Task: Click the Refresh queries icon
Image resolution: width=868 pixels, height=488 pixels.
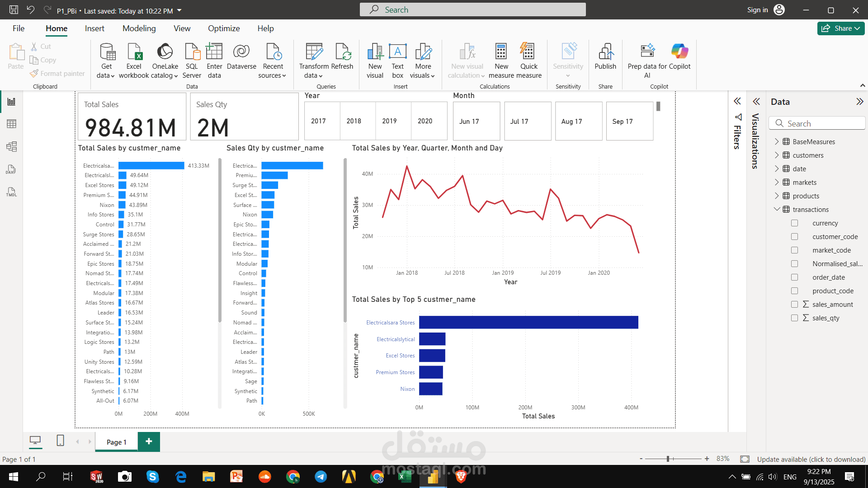Action: pos(342,52)
